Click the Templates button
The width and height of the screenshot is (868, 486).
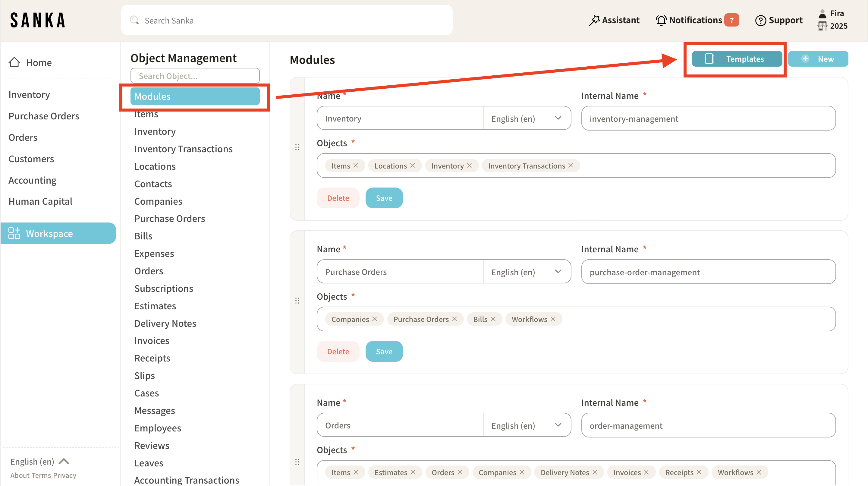coord(737,59)
